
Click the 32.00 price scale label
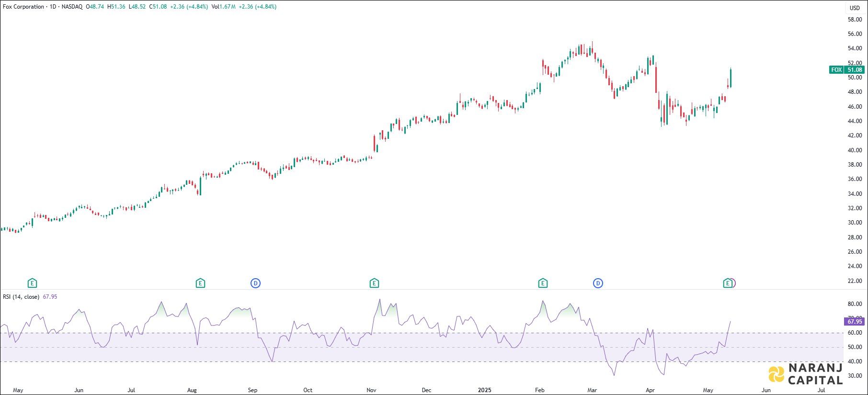pyautogui.click(x=855, y=208)
